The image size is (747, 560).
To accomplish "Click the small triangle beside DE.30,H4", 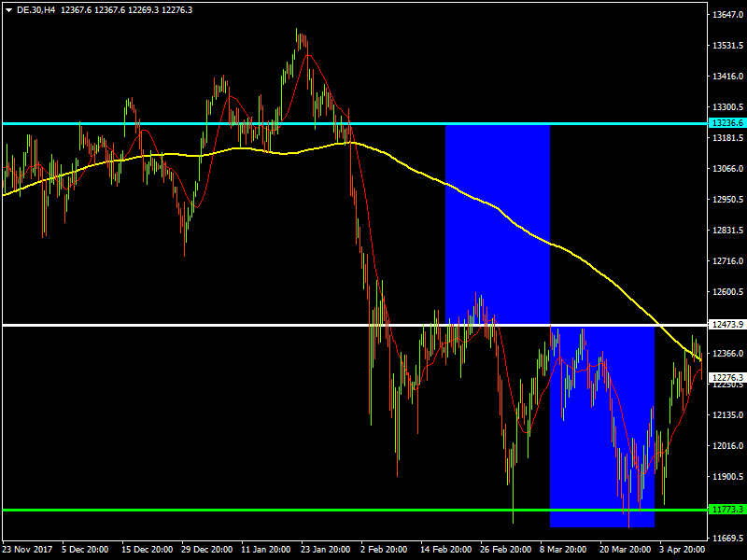I will 8,8.
